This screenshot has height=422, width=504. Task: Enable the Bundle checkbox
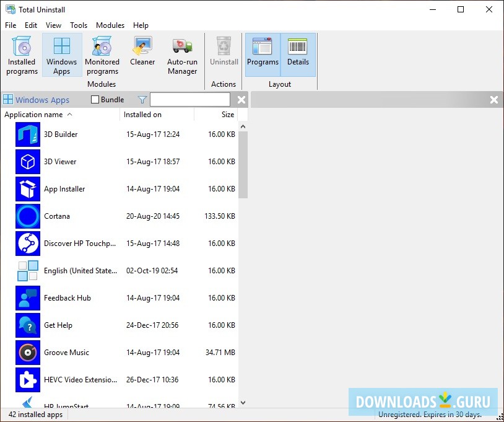click(x=96, y=99)
